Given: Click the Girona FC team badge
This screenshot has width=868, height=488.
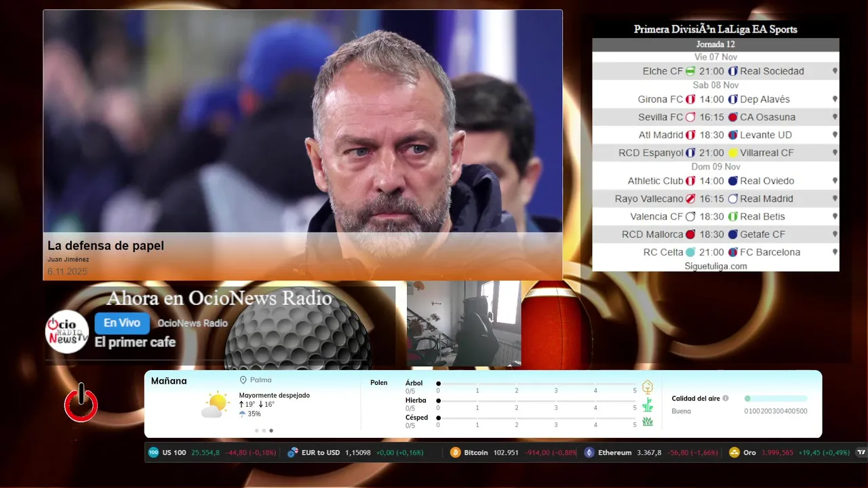Looking at the screenshot, I should [690, 99].
